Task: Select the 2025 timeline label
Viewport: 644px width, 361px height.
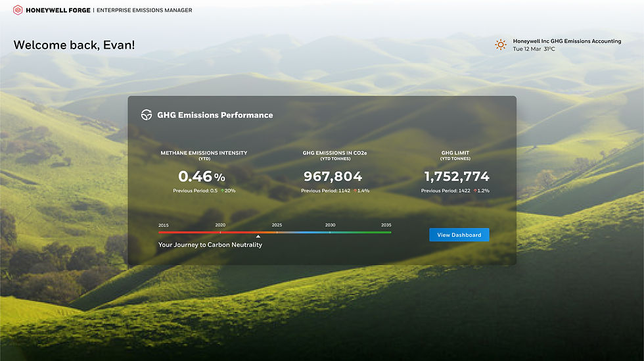Action: pyautogui.click(x=277, y=225)
